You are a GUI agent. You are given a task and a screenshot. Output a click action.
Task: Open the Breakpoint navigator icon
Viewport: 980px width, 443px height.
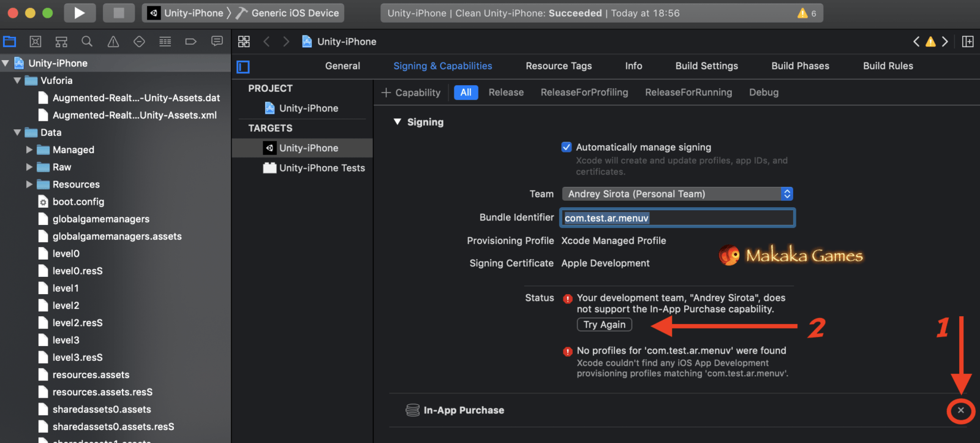pyautogui.click(x=191, y=42)
